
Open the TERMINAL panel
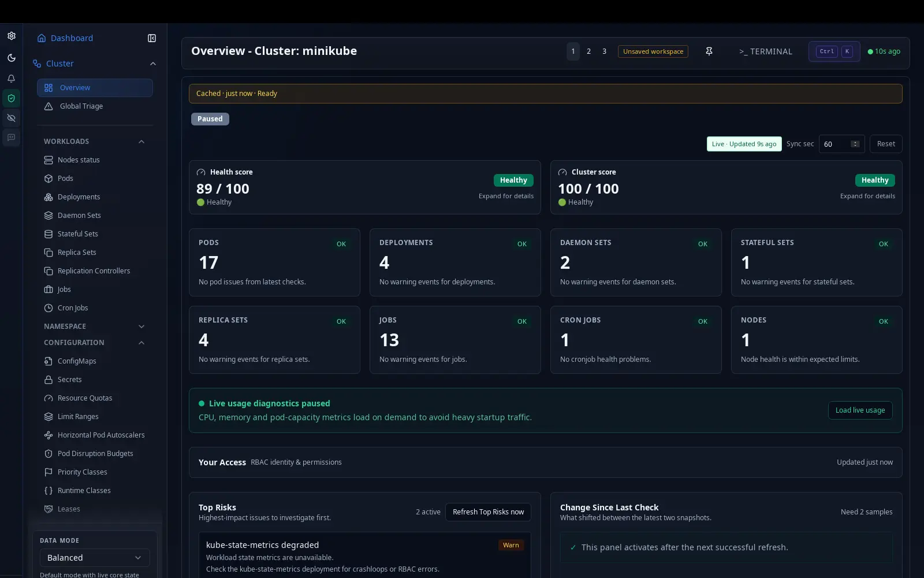coord(766,51)
